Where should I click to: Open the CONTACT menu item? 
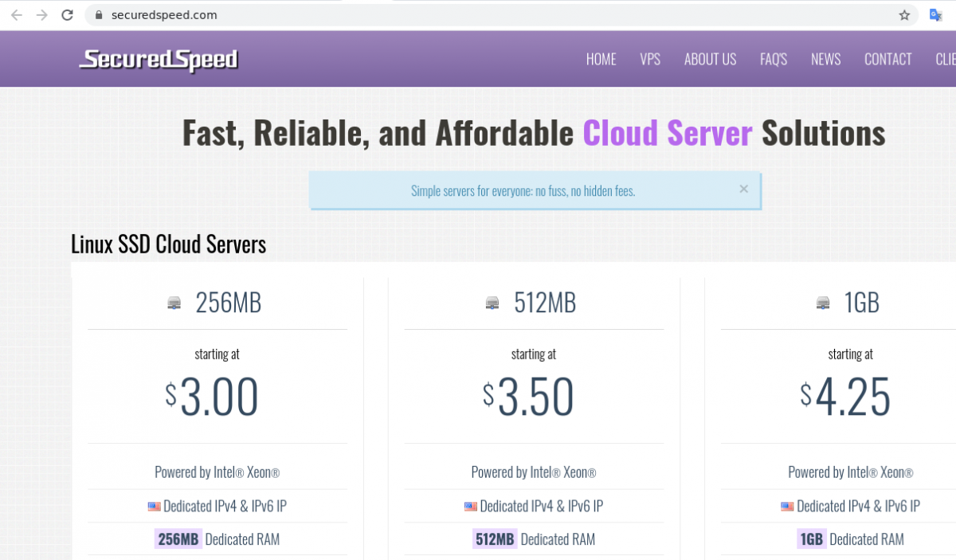888,59
